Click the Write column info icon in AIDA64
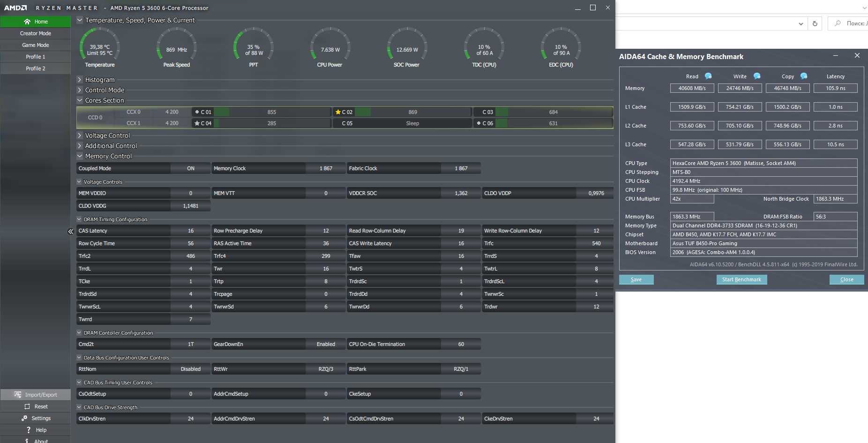Screen dimensions: 868x443 coord(757,76)
